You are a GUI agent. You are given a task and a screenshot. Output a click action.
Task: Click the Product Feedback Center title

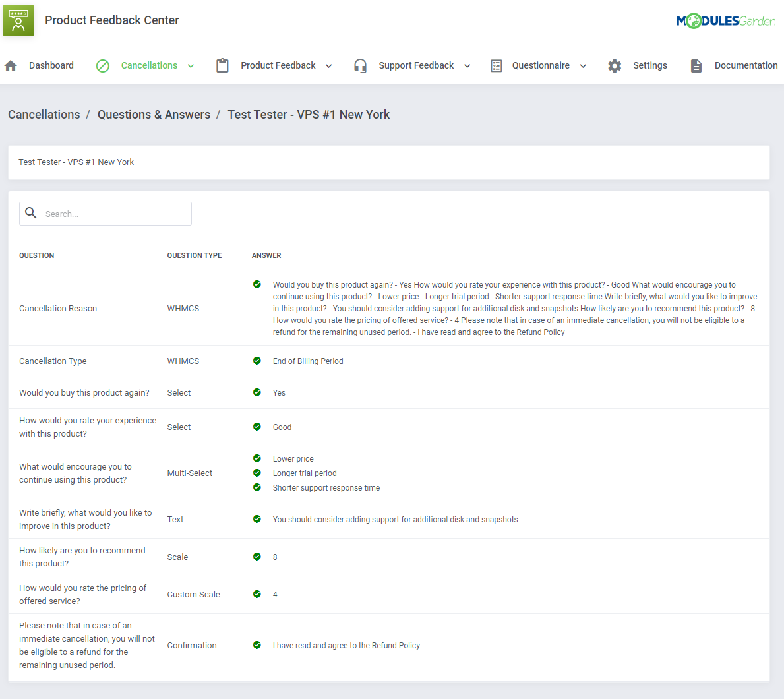[112, 20]
